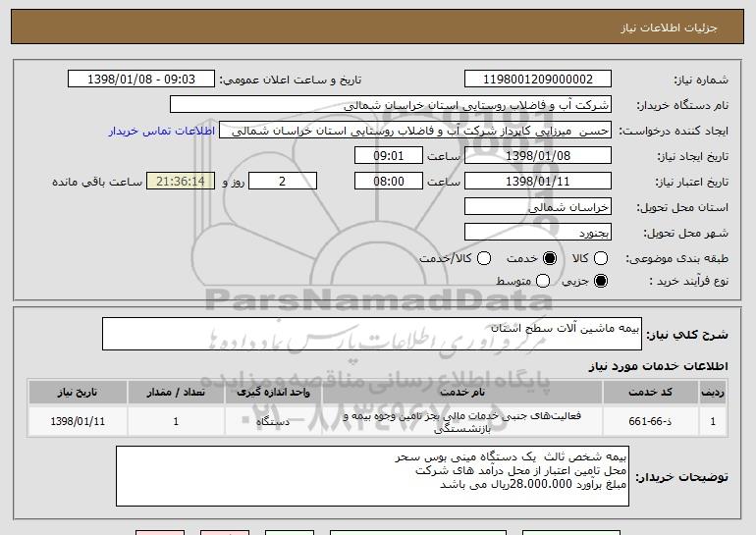
Task: Click unit cell دستگاه
Action: [273, 421]
